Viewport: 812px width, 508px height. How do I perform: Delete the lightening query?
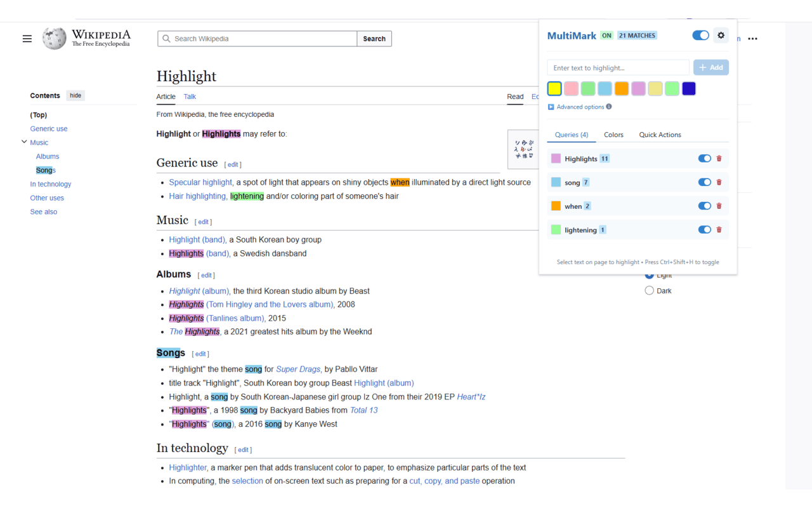[719, 230]
